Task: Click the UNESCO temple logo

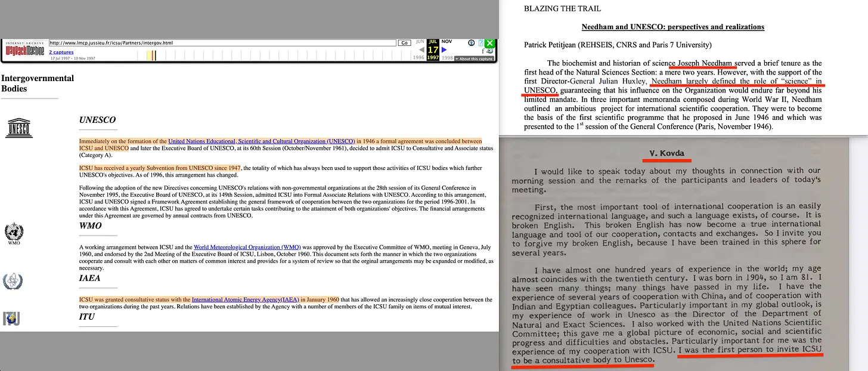Action: click(x=18, y=127)
